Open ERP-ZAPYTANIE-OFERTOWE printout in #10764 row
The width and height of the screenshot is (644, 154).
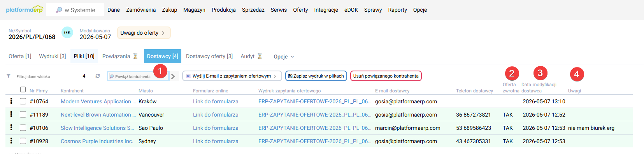pyautogui.click(x=315, y=101)
